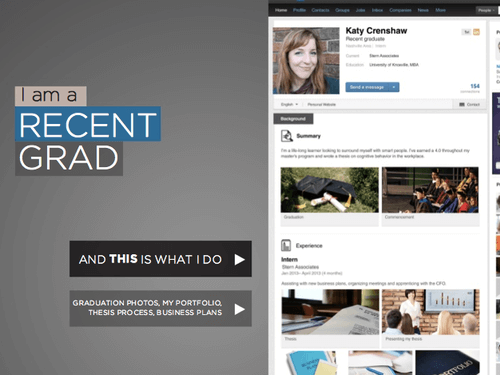The height and width of the screenshot is (375, 500).
Task: Click the Katy Crenshaw name heading
Action: click(x=376, y=31)
